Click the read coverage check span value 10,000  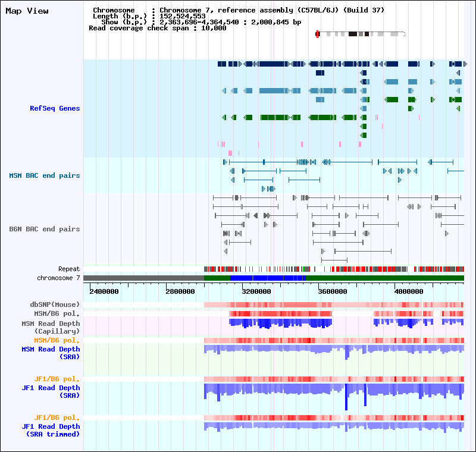point(214,28)
